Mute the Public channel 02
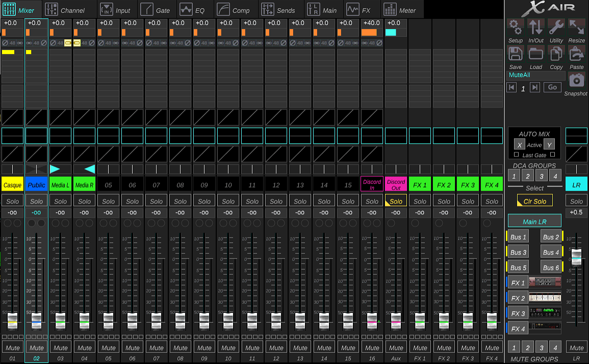The height and width of the screenshot is (364, 589). pyautogui.click(x=36, y=348)
